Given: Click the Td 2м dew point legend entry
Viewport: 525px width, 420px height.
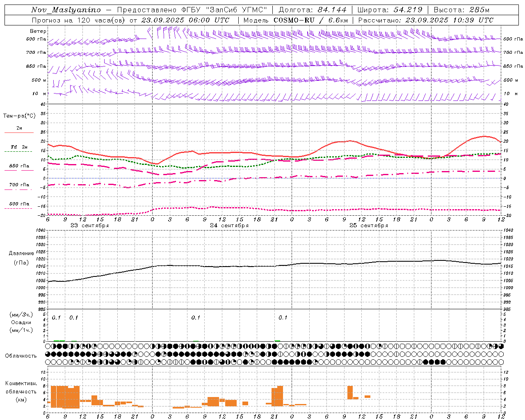Looking at the screenshot, I should click(19, 147).
